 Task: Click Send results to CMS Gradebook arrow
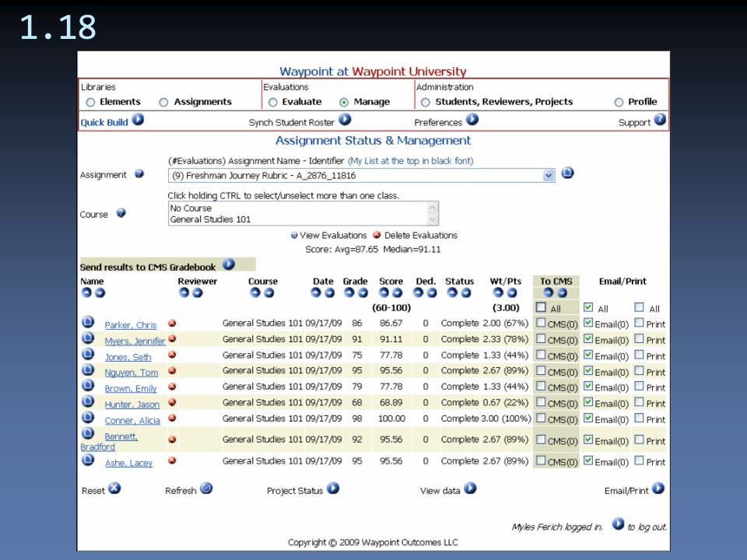229,264
